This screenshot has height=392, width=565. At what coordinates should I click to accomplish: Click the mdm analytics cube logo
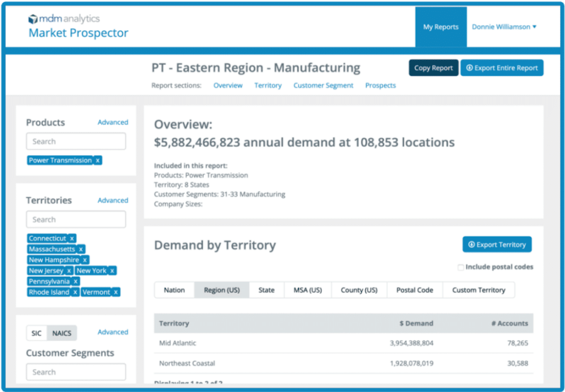pos(32,18)
